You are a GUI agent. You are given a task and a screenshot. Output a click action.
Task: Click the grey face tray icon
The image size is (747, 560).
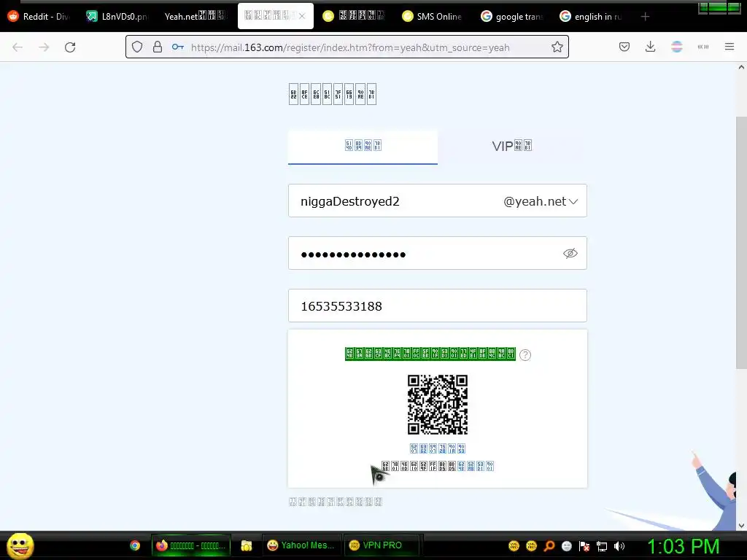pos(566,546)
